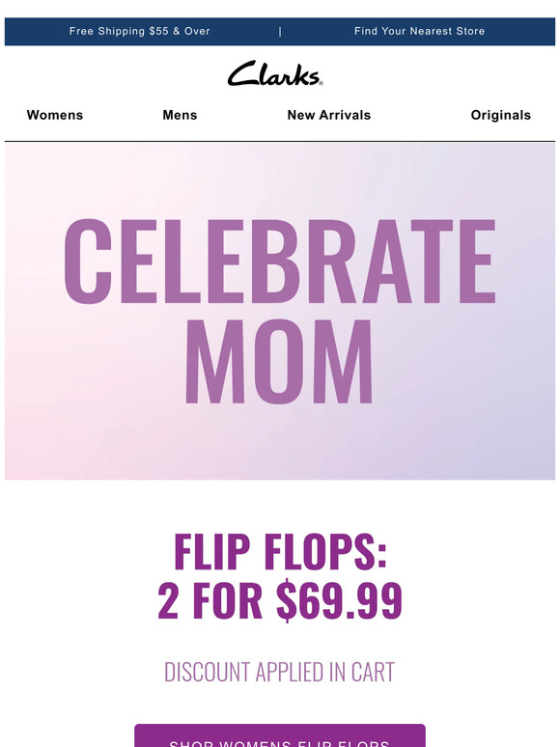
Task: Click the divider line below navigation
Action: 280,141
